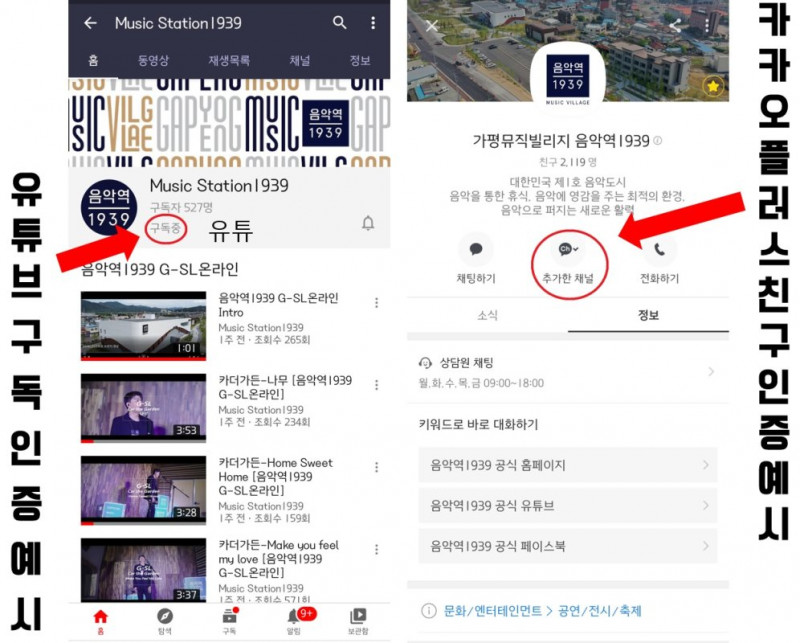Screen dimensions: 800x643
Task: Tap the back arrow in YouTube header
Action: pyautogui.click(x=90, y=23)
